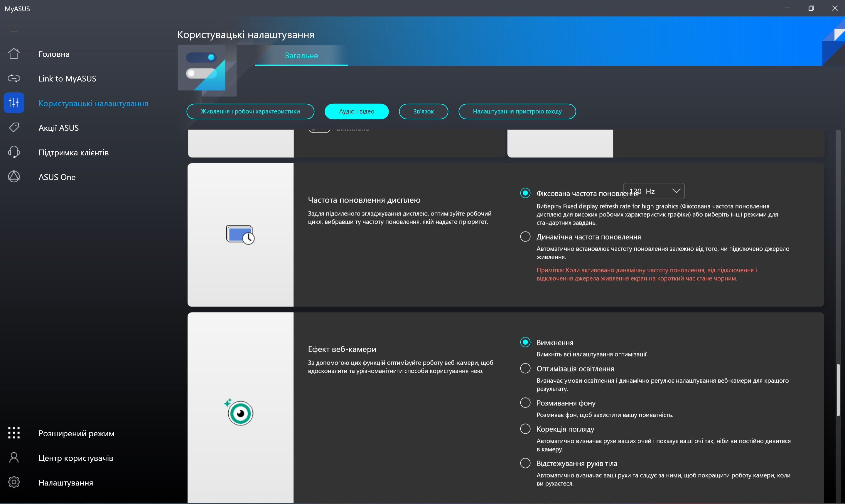Open advanced mode grid icon
The height and width of the screenshot is (504, 845).
(14, 433)
